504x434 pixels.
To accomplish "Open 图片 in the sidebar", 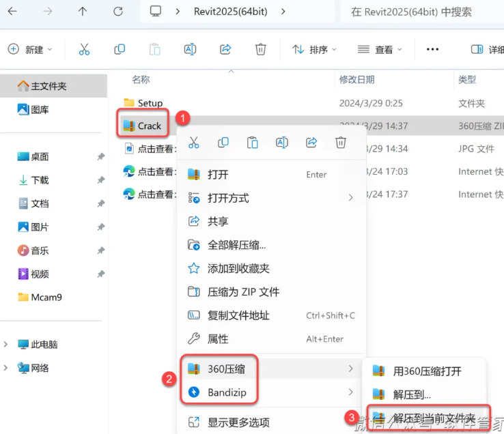I will 33,227.
